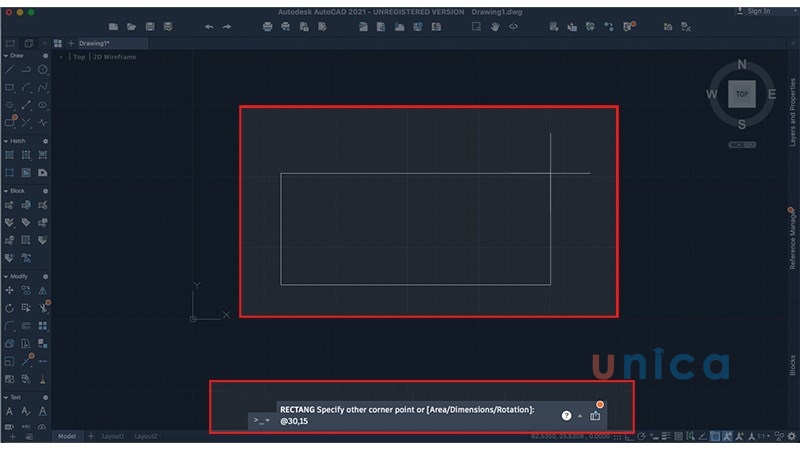Viewport: 800px width, 450px height.
Task: Select the Arc tool
Action: point(26,88)
